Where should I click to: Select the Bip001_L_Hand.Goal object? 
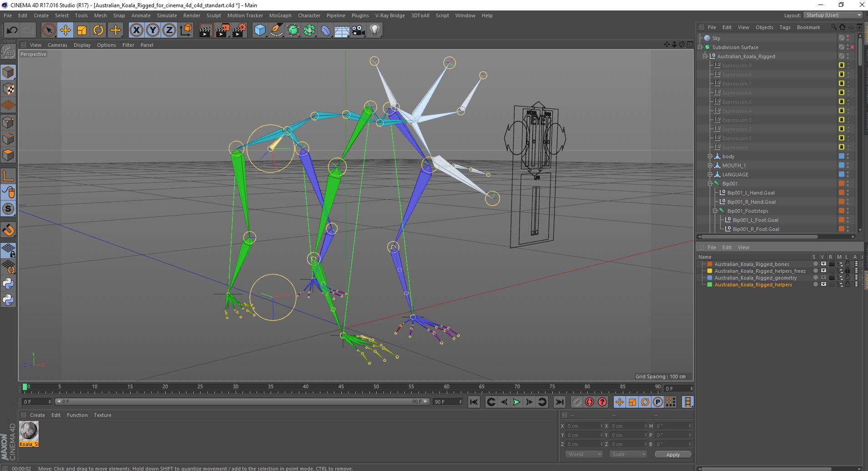click(x=751, y=193)
